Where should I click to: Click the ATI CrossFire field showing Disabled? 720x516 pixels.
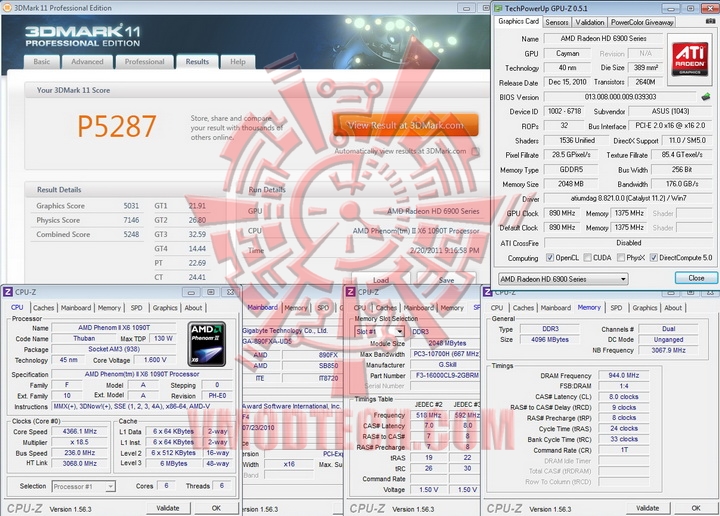click(x=628, y=242)
